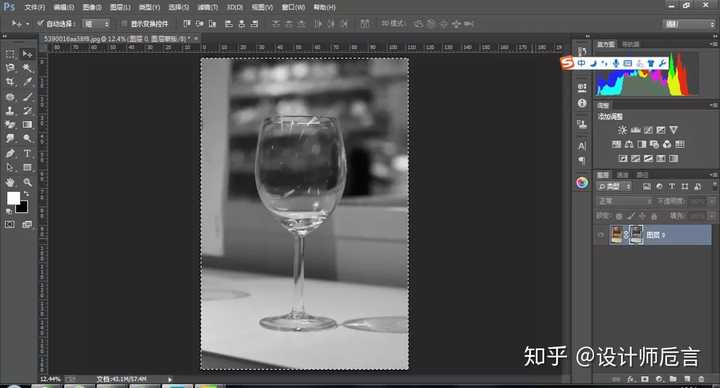This screenshot has height=388, width=720.
Task: Select the Magic Wand tool
Action: tap(27, 68)
